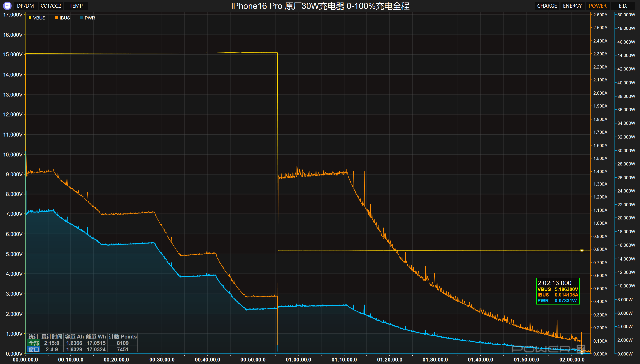Click the VBUS 5.186300V readout value
This screenshot has width=640, height=364.
tap(566, 289)
